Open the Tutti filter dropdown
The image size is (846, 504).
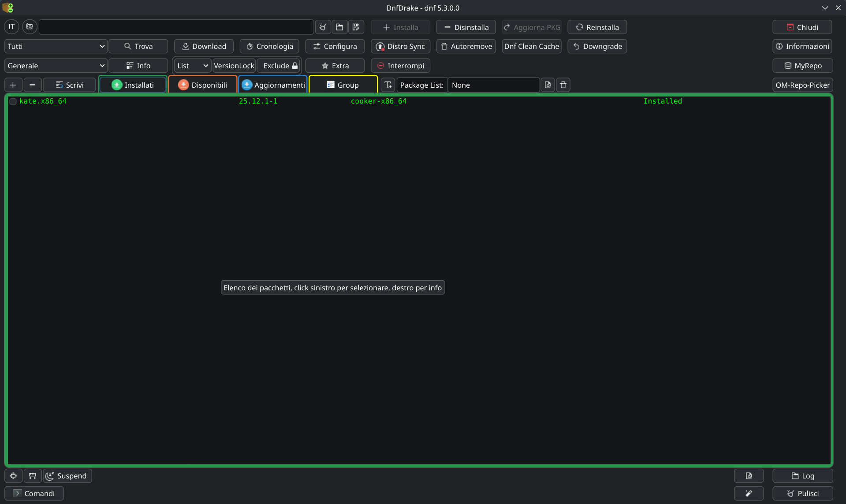click(56, 46)
